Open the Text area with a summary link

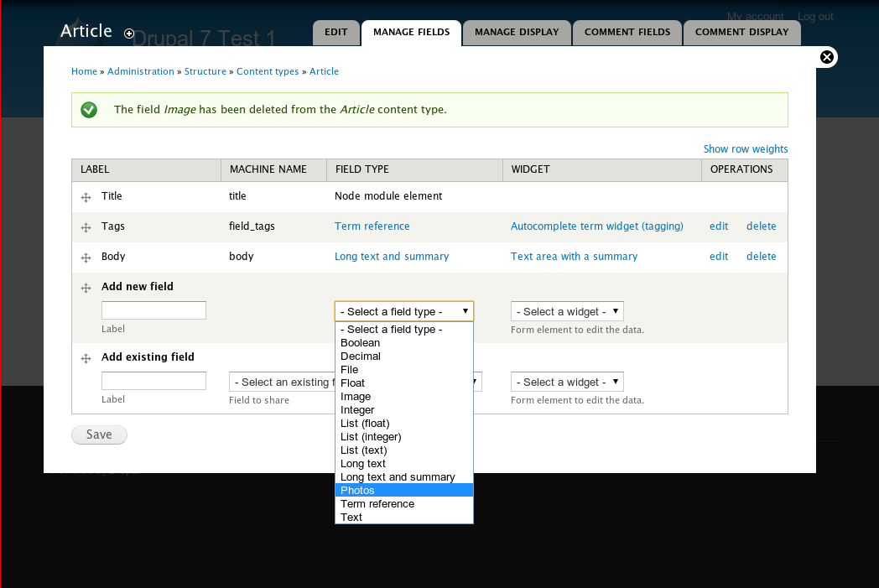574,257
